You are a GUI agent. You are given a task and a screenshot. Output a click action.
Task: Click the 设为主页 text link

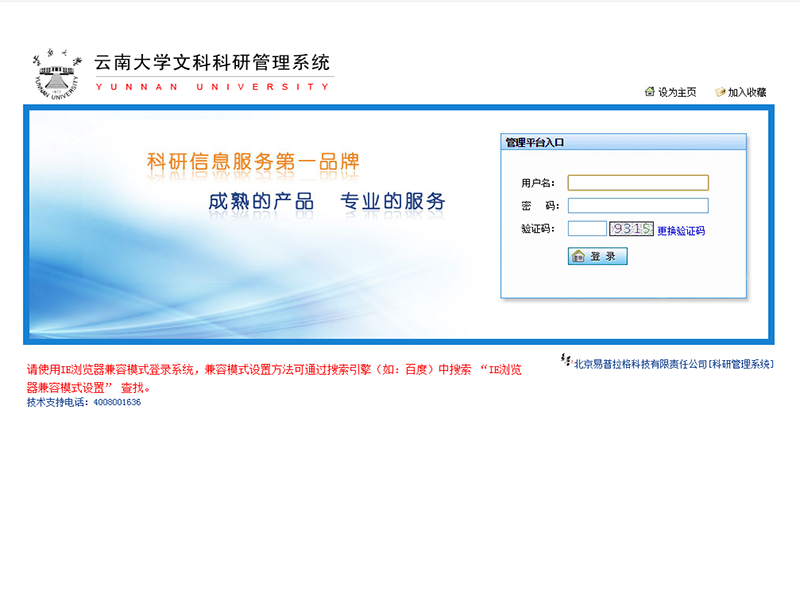pyautogui.click(x=677, y=93)
